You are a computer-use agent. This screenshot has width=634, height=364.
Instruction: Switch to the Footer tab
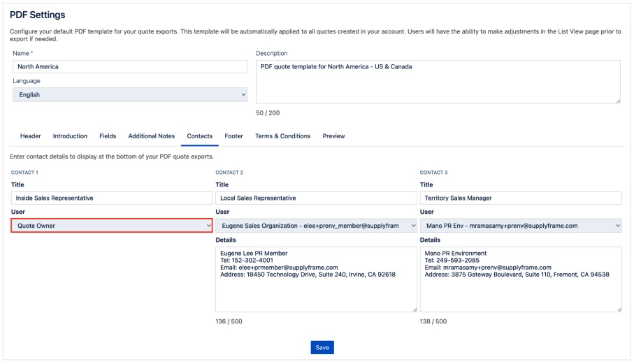[x=233, y=136]
